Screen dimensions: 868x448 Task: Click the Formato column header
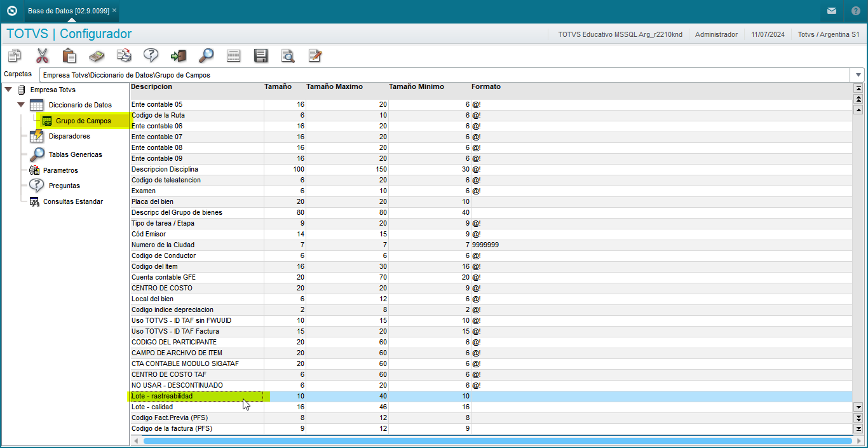coord(486,87)
